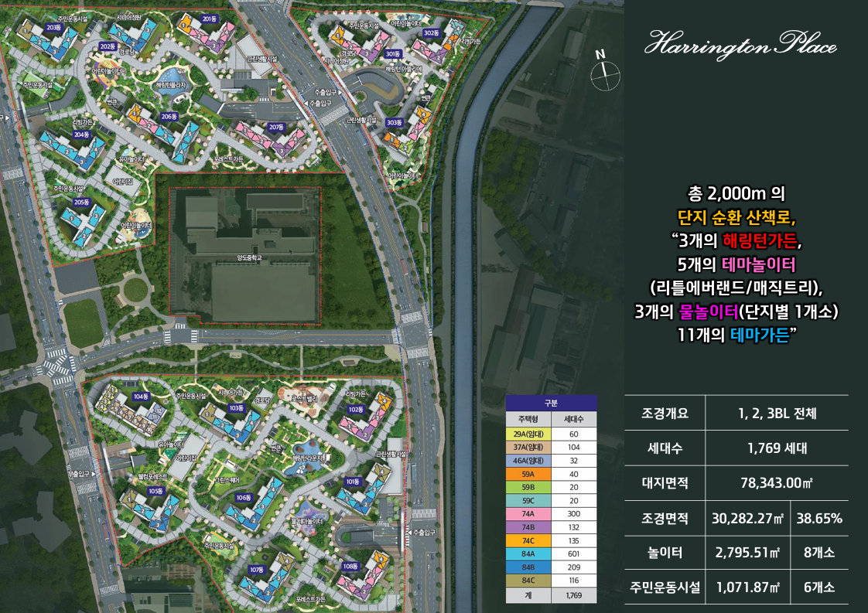Click the 84A unit type legend cell

tap(527, 554)
